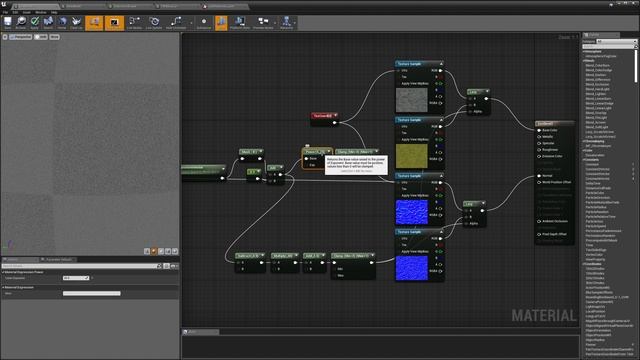This screenshot has width=640, height=360.
Task: Open the Edit menu
Action: (x=15, y=12)
